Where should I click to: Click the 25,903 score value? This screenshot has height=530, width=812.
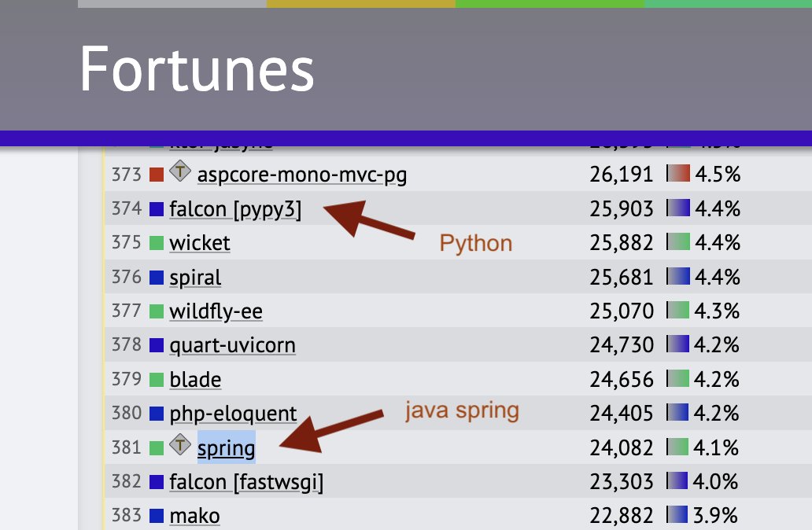tap(622, 208)
